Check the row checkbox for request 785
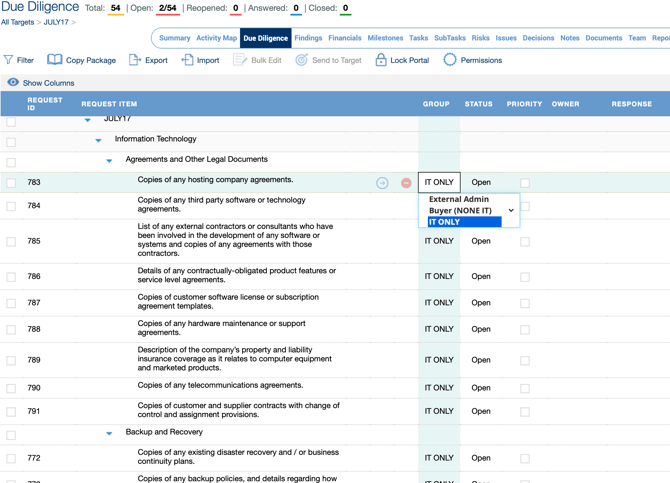This screenshot has width=670, height=483. point(11,242)
